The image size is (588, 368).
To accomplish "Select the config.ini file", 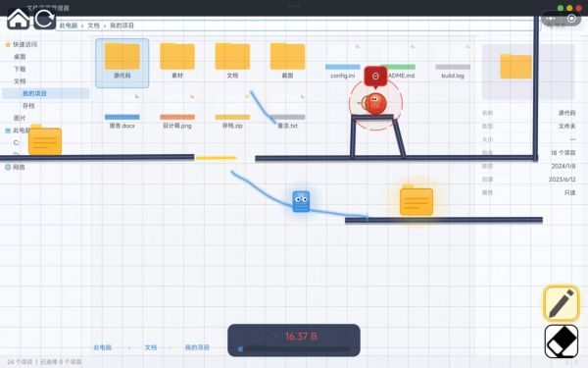I will pyautogui.click(x=343, y=62).
